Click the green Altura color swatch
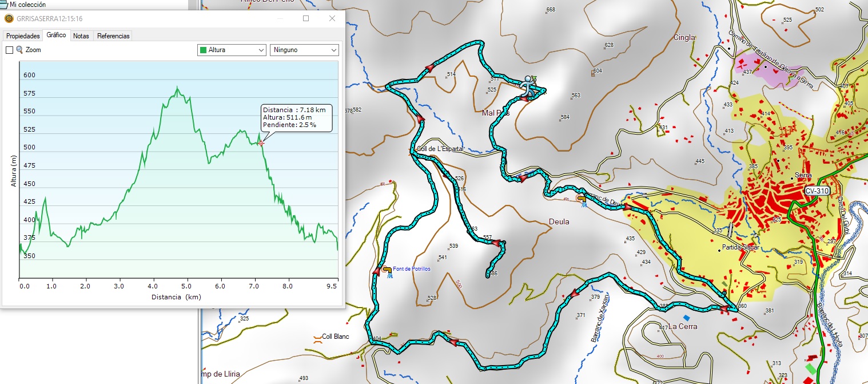Viewport: 868px width, 384px height. pyautogui.click(x=202, y=50)
